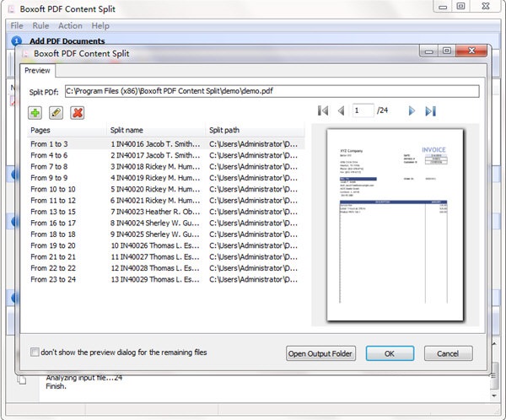Select the row From 7 to 8
This screenshot has width=506, height=420.
pyautogui.click(x=166, y=167)
